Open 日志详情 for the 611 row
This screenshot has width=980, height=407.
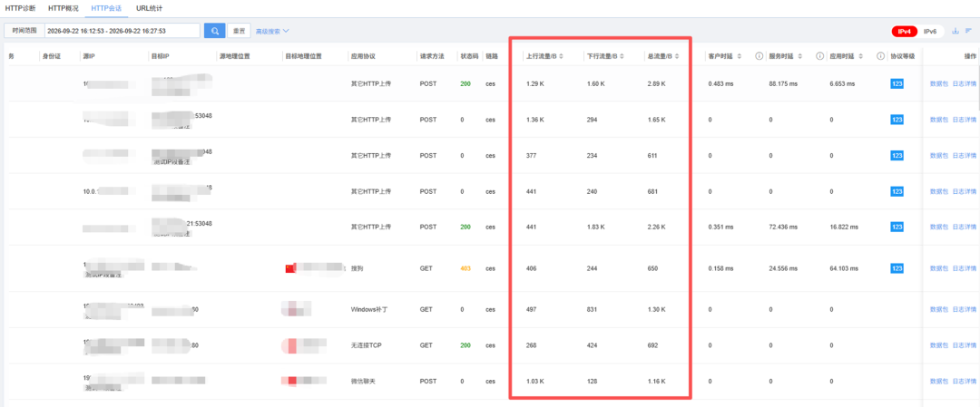[964, 155]
